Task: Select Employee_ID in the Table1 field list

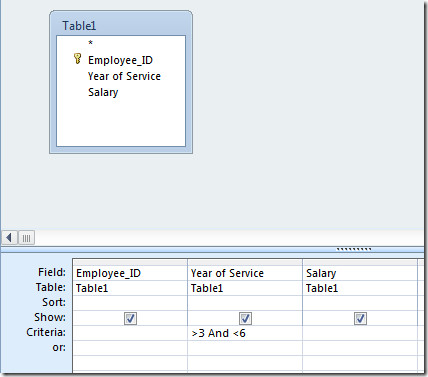Action: (120, 60)
